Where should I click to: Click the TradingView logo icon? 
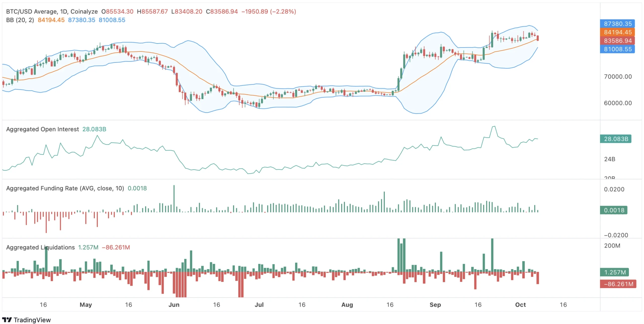coord(7,320)
